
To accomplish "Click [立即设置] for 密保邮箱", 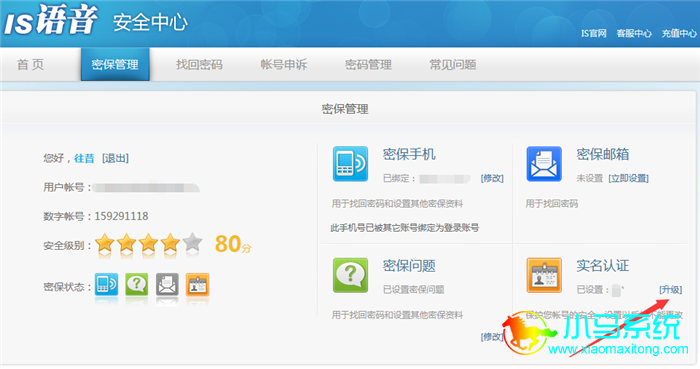I will click(x=628, y=178).
